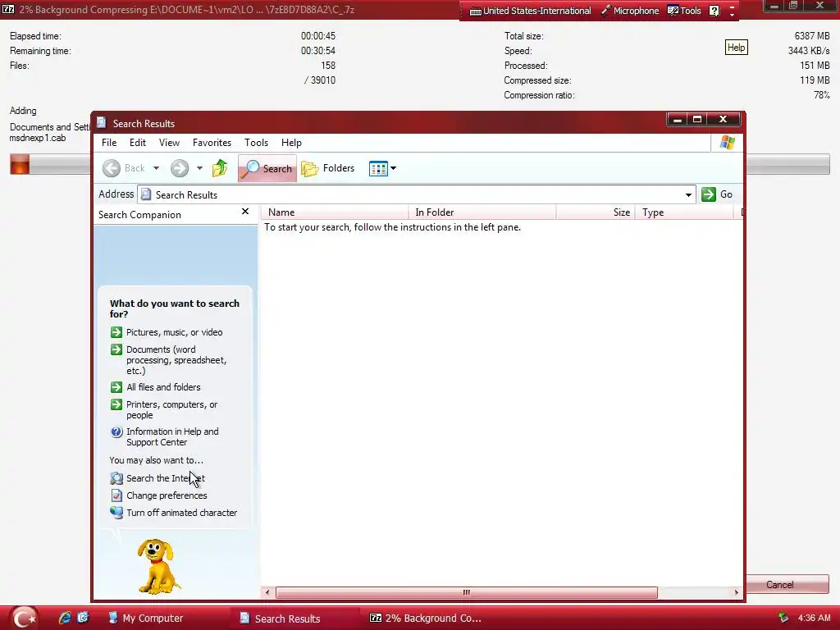840x630 pixels.
Task: Go back with the Back arrow icon
Action: pyautogui.click(x=112, y=168)
